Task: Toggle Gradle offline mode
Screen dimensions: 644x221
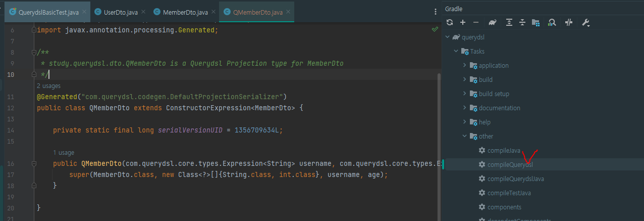Action: (x=569, y=22)
